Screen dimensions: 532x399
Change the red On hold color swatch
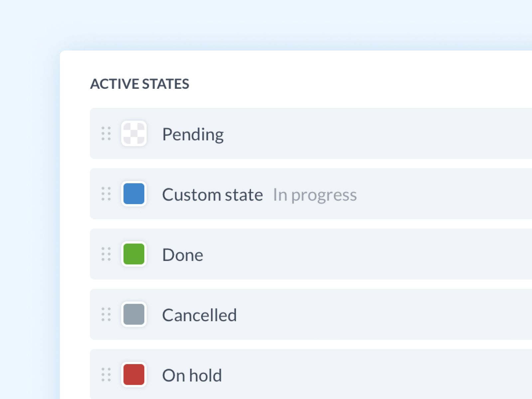134,374
